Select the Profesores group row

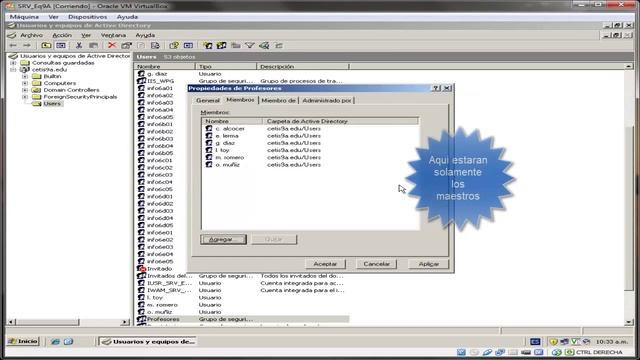coord(242,319)
